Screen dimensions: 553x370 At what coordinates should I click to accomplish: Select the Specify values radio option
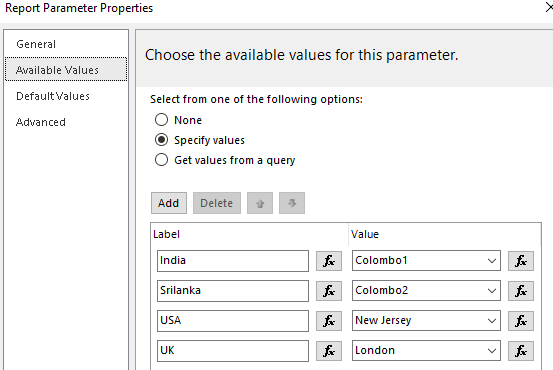[x=161, y=140]
